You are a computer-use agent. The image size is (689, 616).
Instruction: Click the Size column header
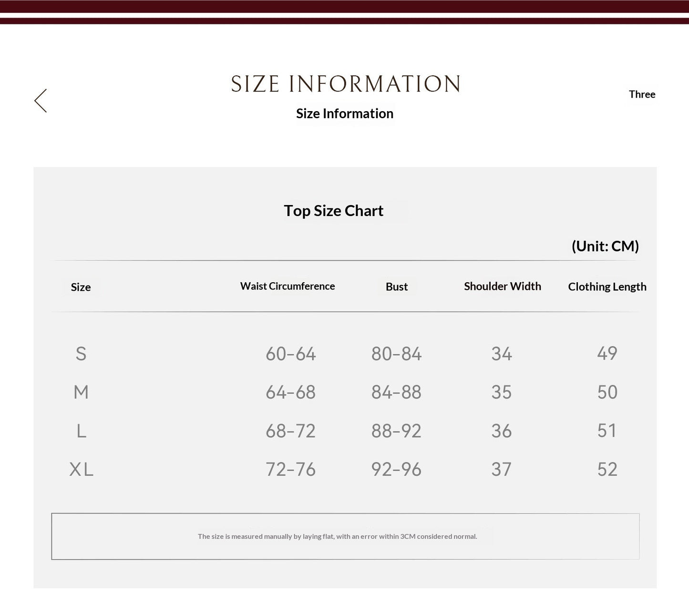pos(81,287)
